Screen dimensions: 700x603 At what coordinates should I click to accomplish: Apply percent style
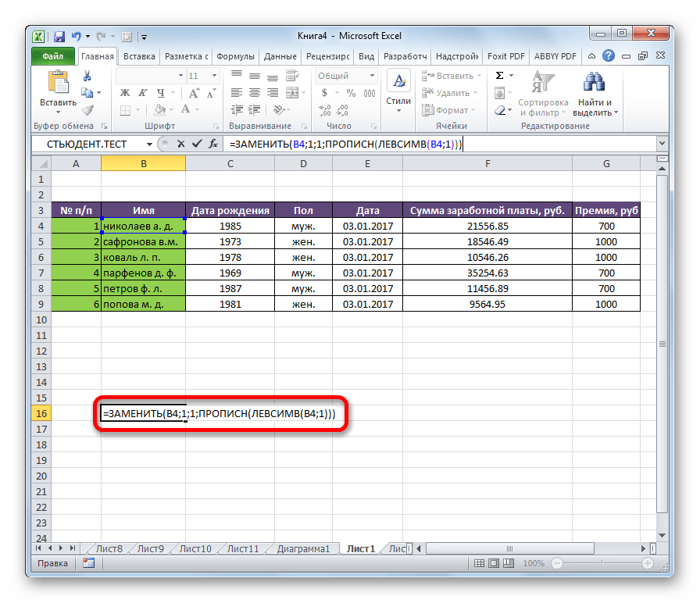(x=352, y=93)
